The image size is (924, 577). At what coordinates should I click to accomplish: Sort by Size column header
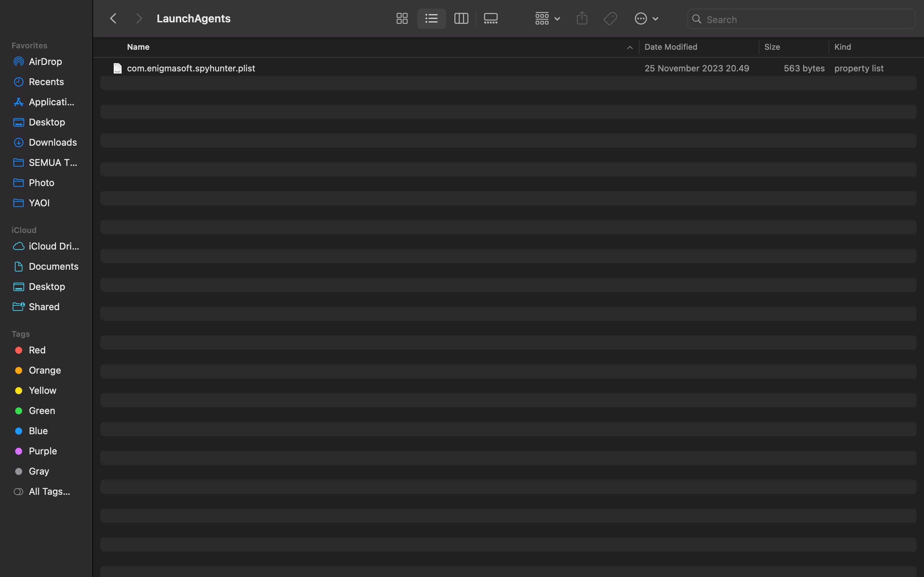click(x=772, y=47)
